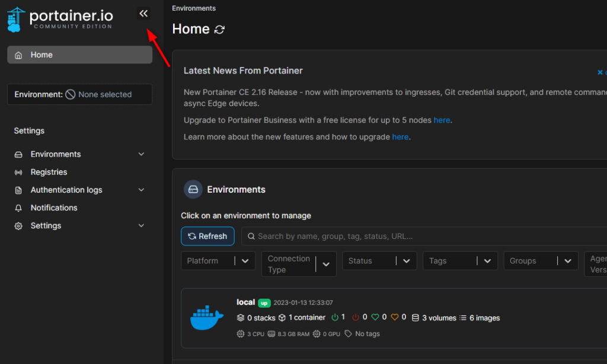Viewport: 607px width, 364px height.
Task: Click the '0 stacks' text
Action: [x=261, y=318]
